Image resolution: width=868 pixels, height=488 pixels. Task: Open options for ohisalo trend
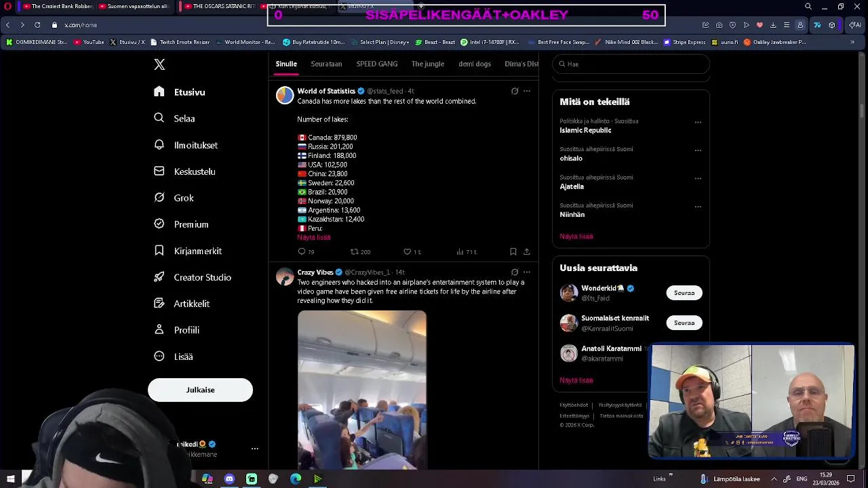698,150
